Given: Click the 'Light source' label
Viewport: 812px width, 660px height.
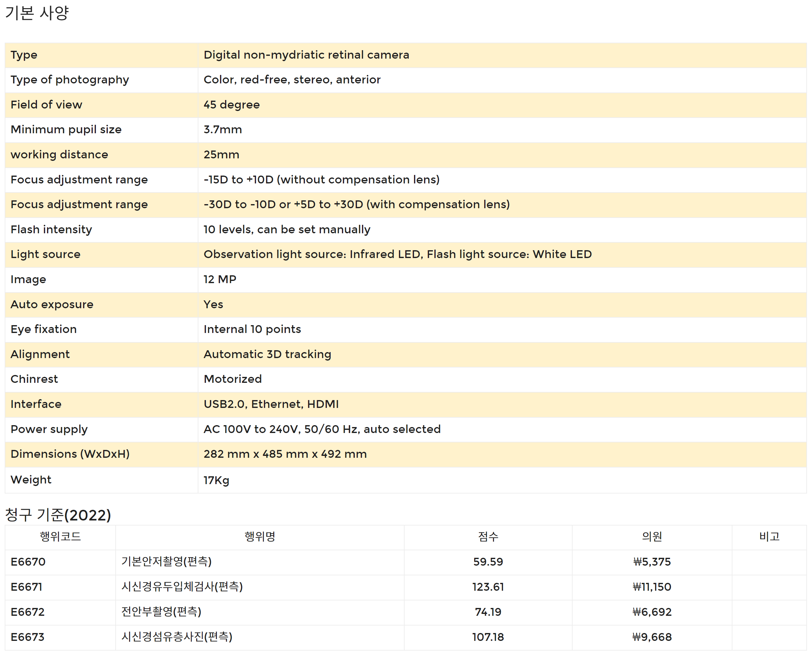Looking at the screenshot, I should (x=45, y=254).
